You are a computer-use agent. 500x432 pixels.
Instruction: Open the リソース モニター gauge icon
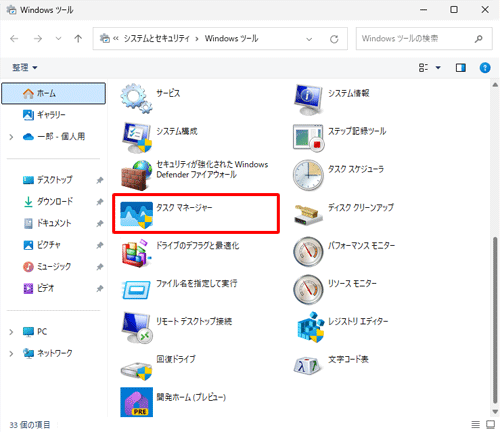coord(308,289)
